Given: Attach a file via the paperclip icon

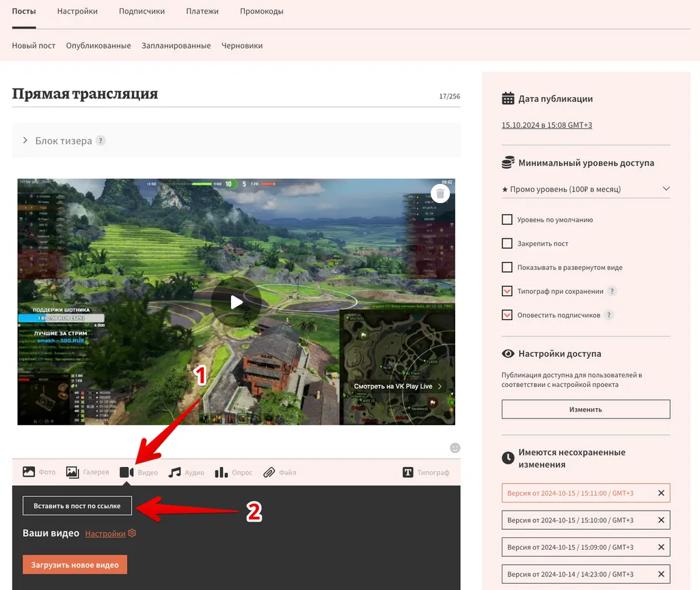Looking at the screenshot, I should click(x=269, y=472).
